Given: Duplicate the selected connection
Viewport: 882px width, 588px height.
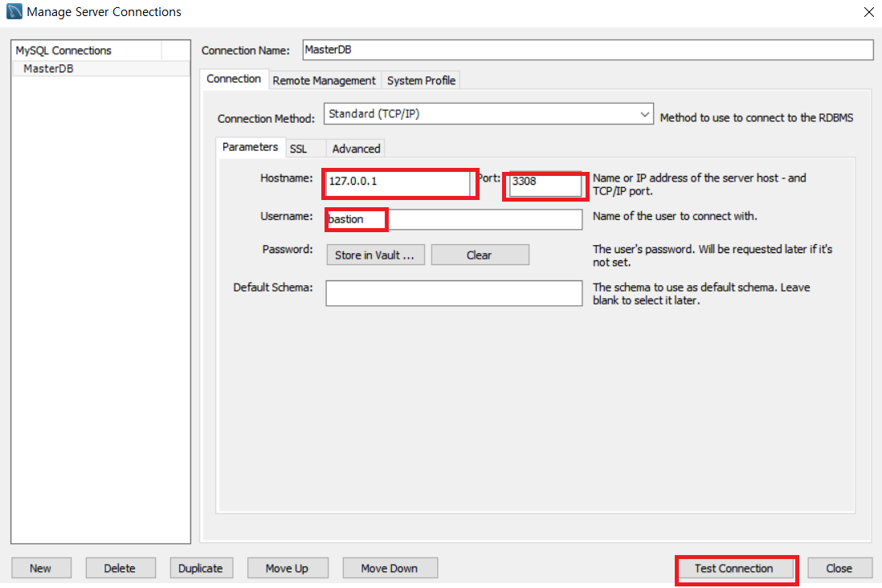Looking at the screenshot, I should point(202,568).
